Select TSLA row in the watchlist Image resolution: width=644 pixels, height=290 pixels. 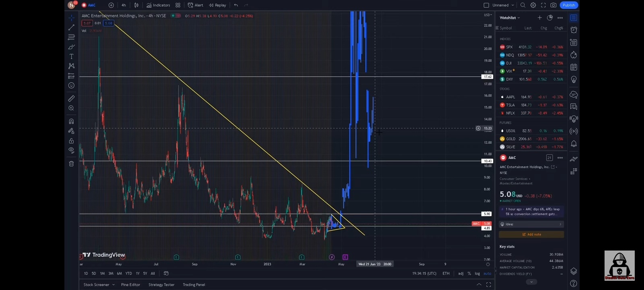coord(531,105)
